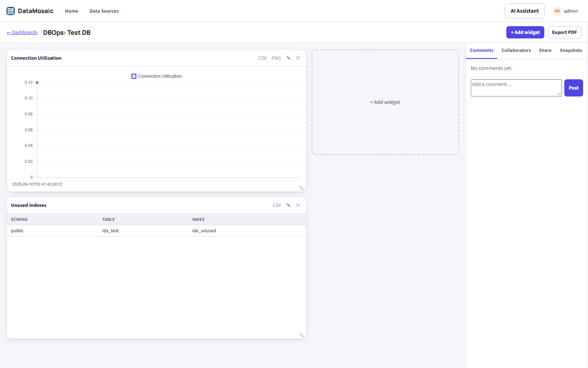Focus the Add a comment field
This screenshot has width=588, height=368.
516,88
